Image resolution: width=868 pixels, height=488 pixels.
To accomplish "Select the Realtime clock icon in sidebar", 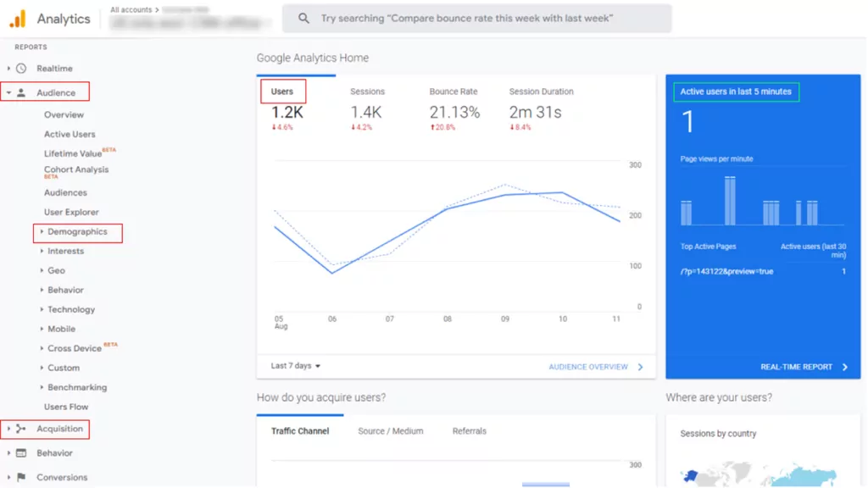I will click(x=20, y=68).
